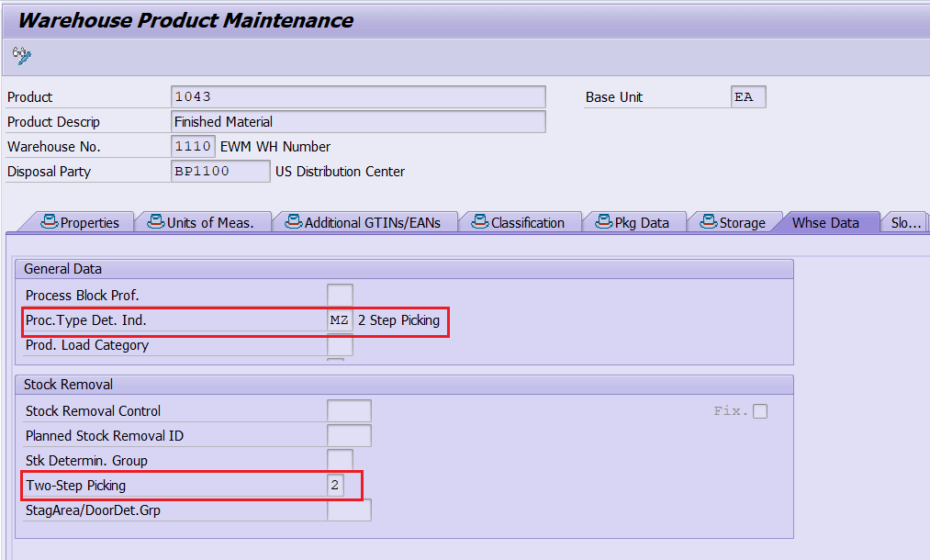Image resolution: width=930 pixels, height=560 pixels.
Task: Click the Display/Change glasses-pencil toolbar icon
Action: (x=22, y=56)
